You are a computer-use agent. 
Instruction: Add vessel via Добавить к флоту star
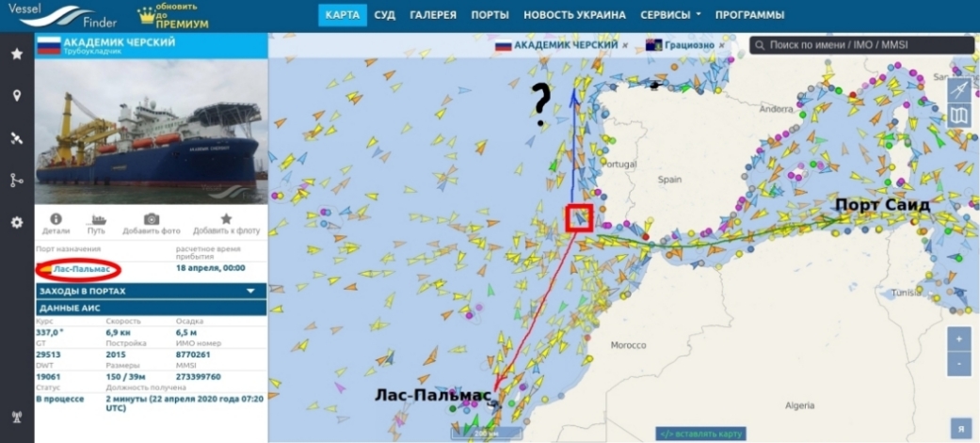pyautogui.click(x=226, y=219)
